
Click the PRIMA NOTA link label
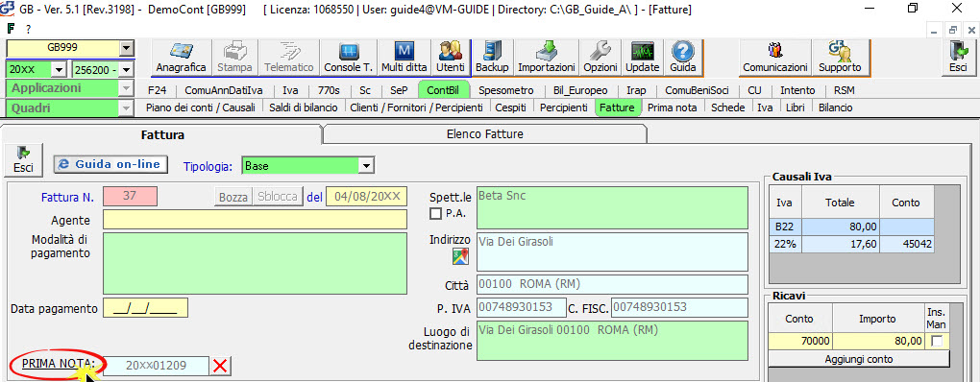click(x=58, y=363)
